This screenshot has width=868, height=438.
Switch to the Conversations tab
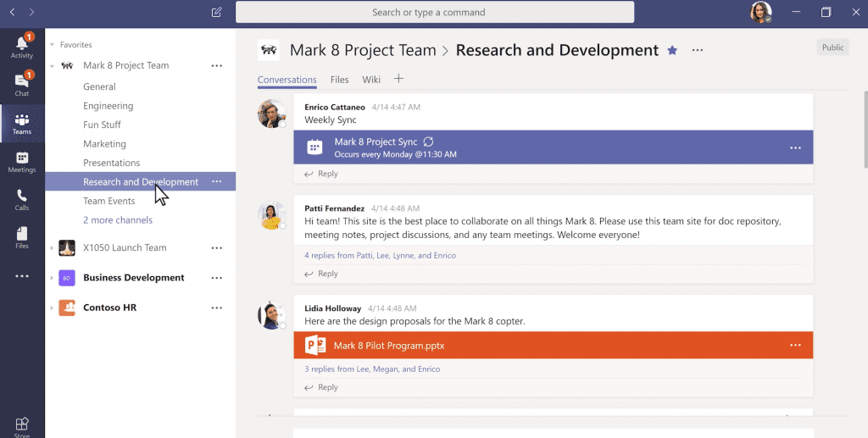287,80
